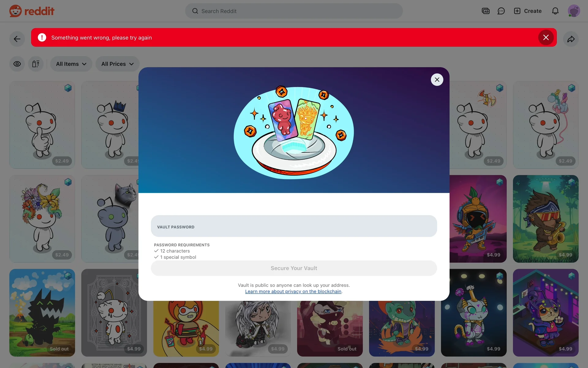588x368 pixels.
Task: Click the Create post button
Action: [528, 11]
